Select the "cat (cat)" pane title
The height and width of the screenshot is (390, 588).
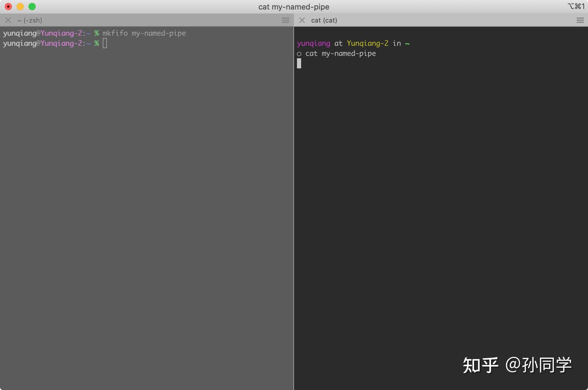[324, 20]
